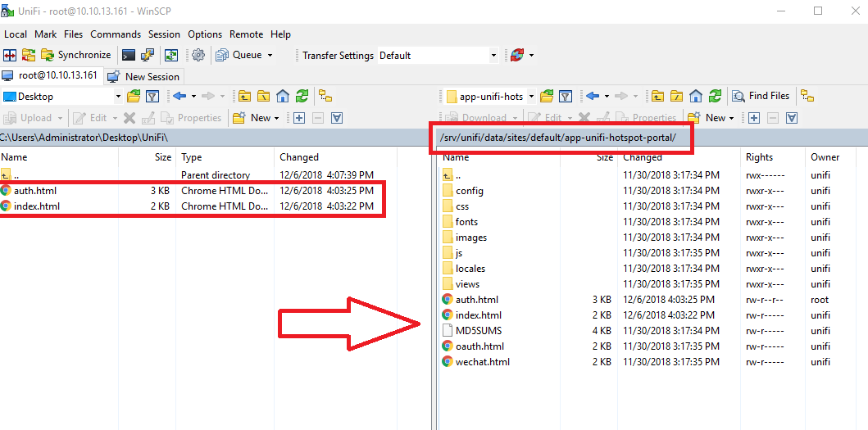The image size is (868, 430).
Task: Click the remote panel Filter icon
Action: pos(566,97)
